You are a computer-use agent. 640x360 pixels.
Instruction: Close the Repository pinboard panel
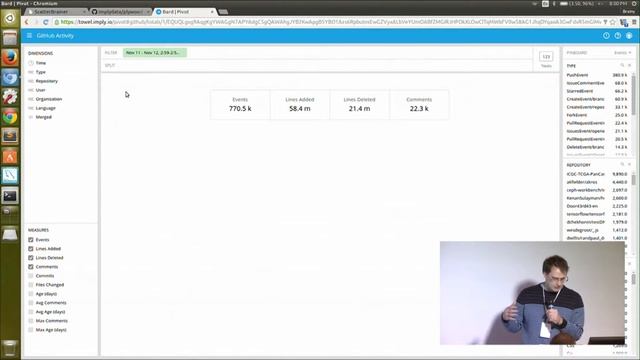pos(629,164)
